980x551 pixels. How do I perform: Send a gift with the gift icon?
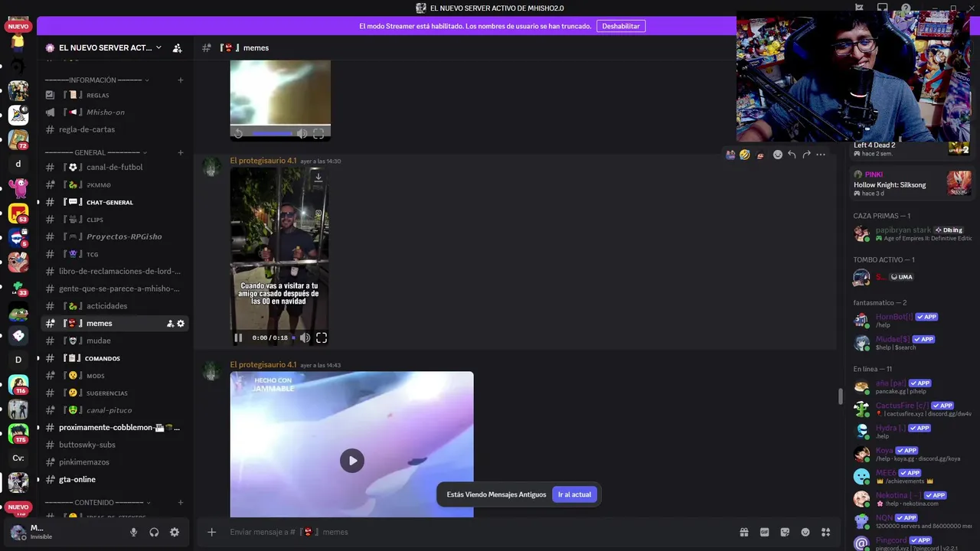tap(743, 532)
